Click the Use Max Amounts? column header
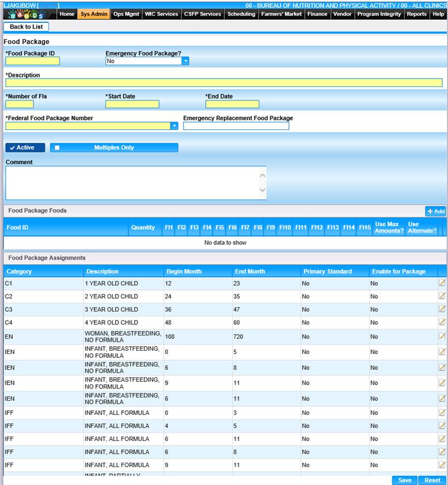448x485 pixels. pos(389,227)
